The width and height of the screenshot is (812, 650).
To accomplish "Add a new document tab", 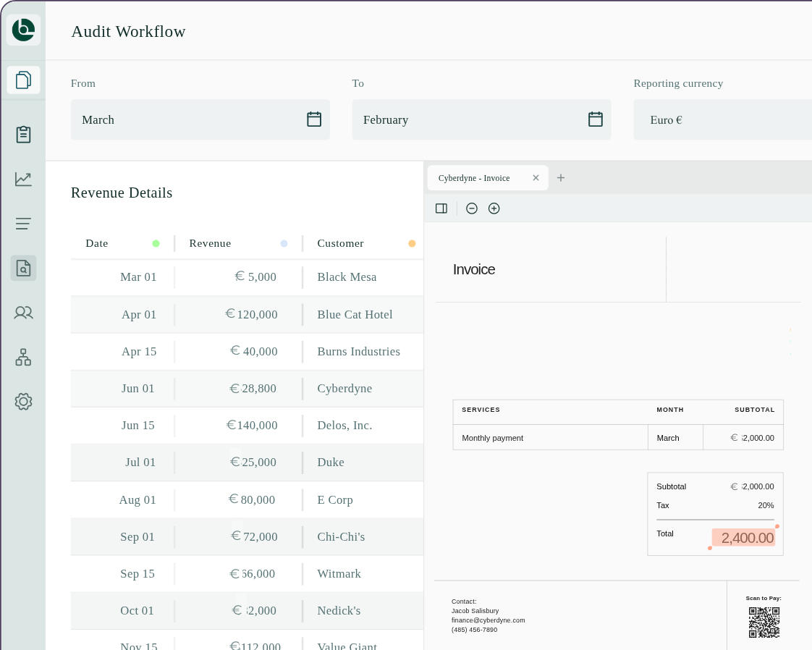I will pyautogui.click(x=561, y=178).
